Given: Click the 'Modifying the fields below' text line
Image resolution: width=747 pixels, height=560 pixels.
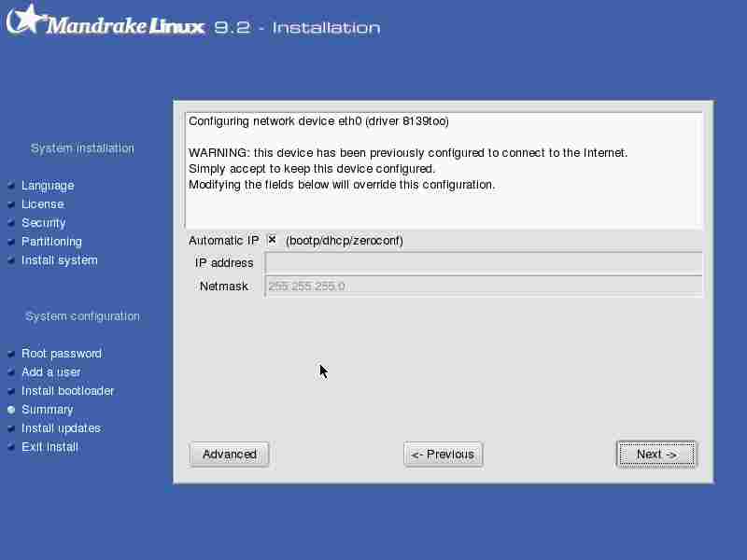Looking at the screenshot, I should click(342, 184).
